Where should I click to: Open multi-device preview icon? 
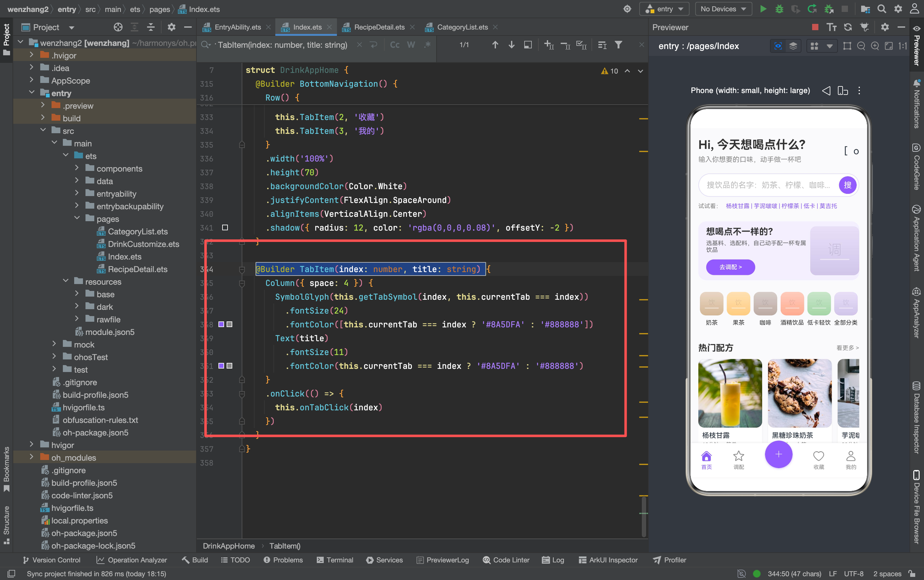pyautogui.click(x=843, y=90)
